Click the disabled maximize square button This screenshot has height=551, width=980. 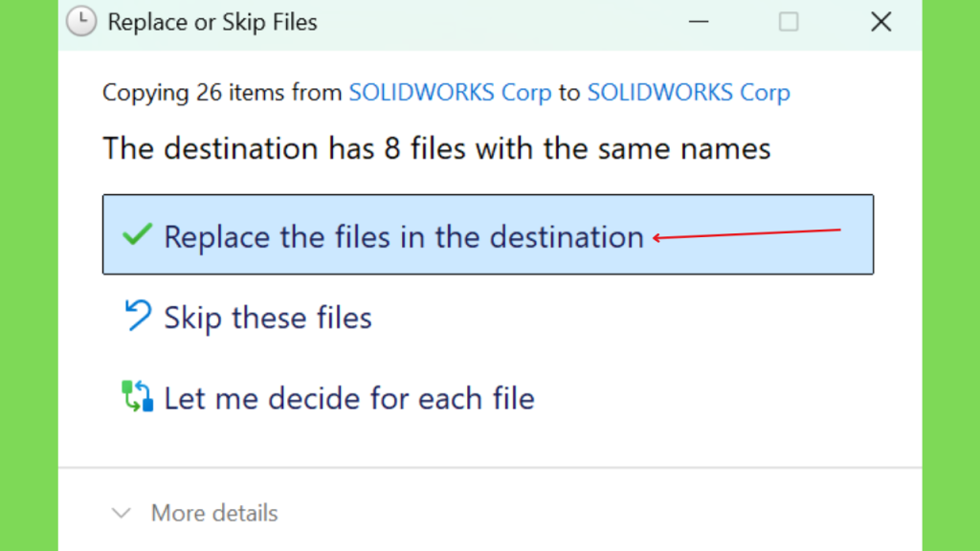[789, 22]
